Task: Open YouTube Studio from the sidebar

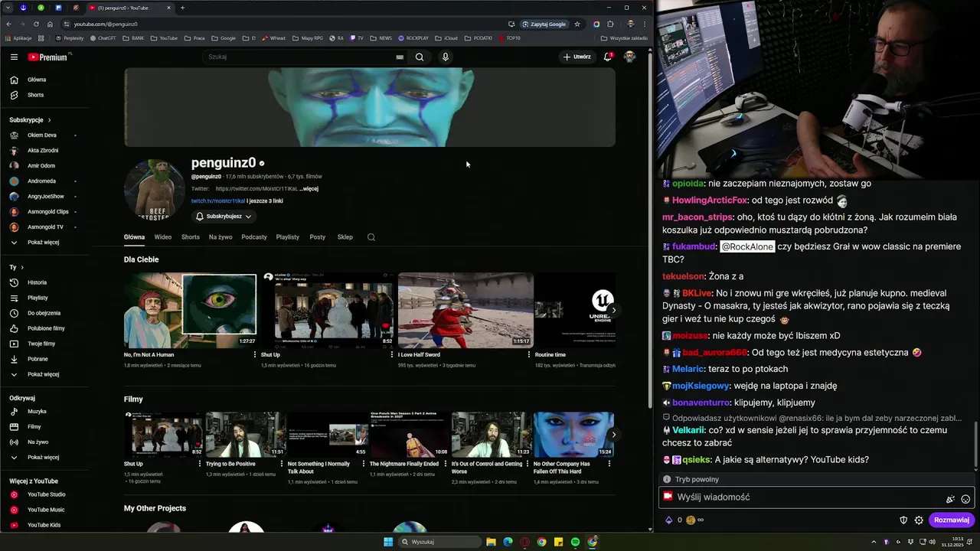Action: pyautogui.click(x=46, y=494)
